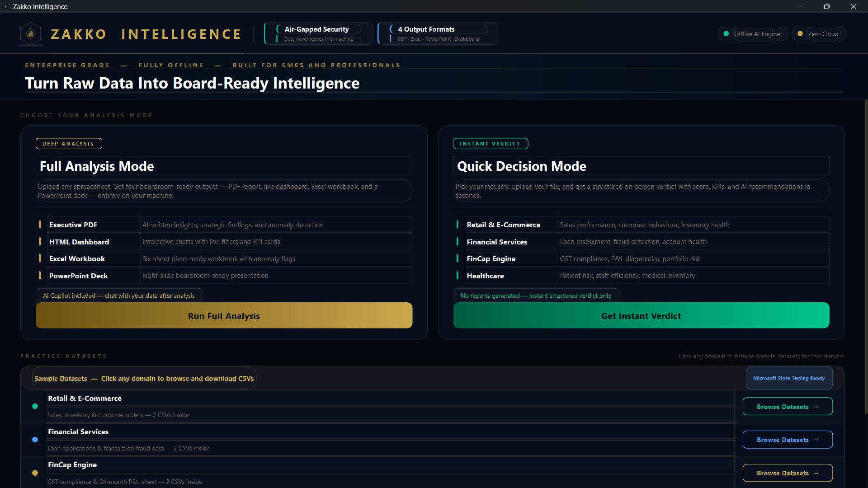Click 'Interactive charts with live filters' description
Image resolution: width=868 pixels, height=488 pixels.
211,242
